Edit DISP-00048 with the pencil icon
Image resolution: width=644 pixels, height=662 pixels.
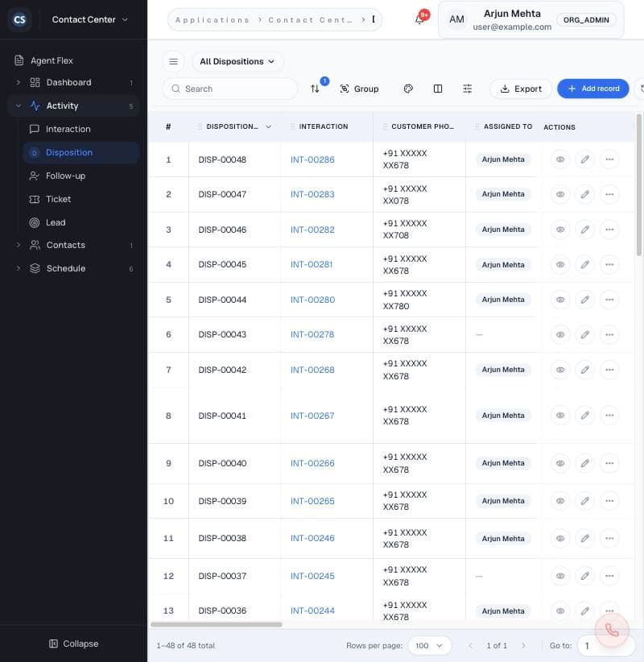[584, 159]
